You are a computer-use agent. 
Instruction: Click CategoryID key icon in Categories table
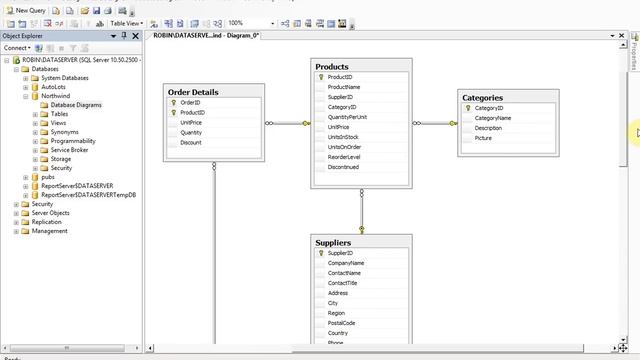click(468, 108)
